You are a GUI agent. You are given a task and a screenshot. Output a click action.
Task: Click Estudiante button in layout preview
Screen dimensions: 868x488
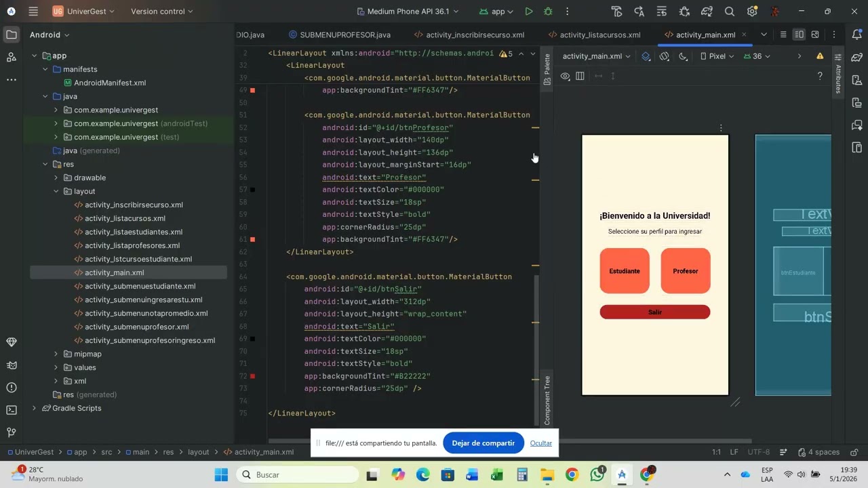(x=625, y=271)
